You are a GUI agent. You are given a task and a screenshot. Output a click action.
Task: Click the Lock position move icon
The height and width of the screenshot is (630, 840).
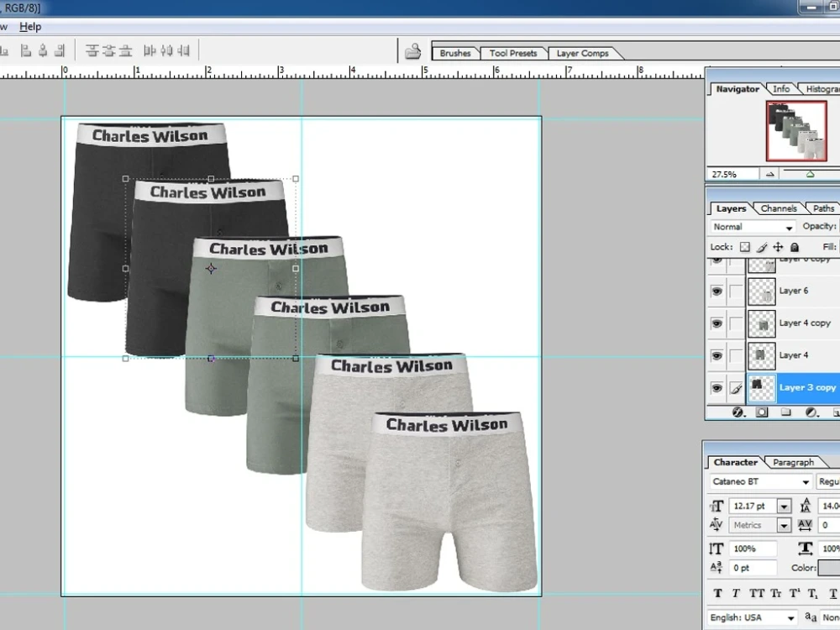pyautogui.click(x=778, y=247)
